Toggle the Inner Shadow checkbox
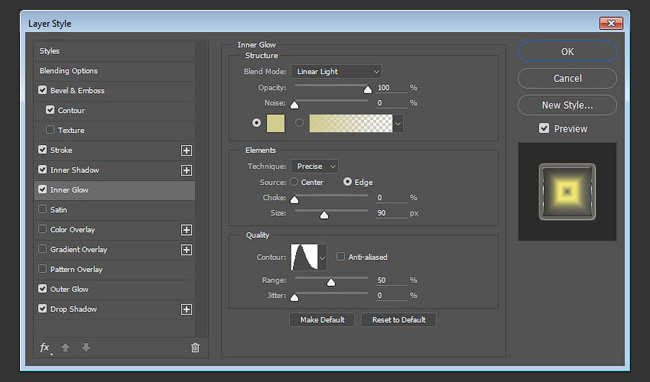The width and height of the screenshot is (650, 382). coord(42,169)
